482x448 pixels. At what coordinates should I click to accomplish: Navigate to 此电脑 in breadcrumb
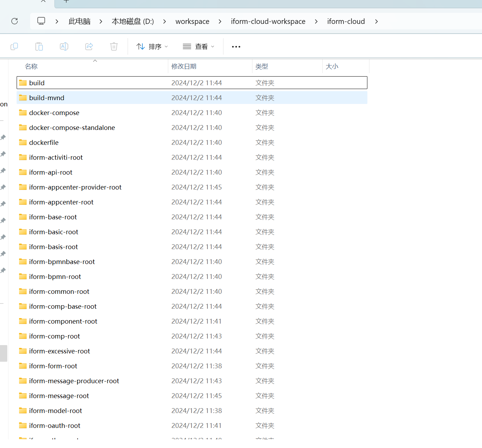point(79,21)
